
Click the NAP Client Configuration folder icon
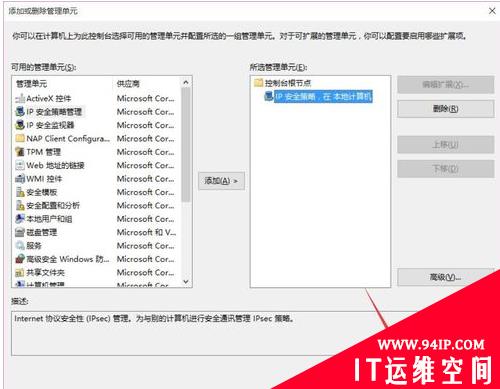coord(20,138)
